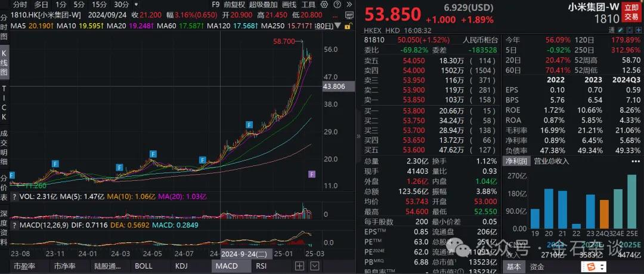Open the 成交明细 sidebar tab
Image resolution: width=644 pixels, height=274 pixels.
tap(4, 146)
